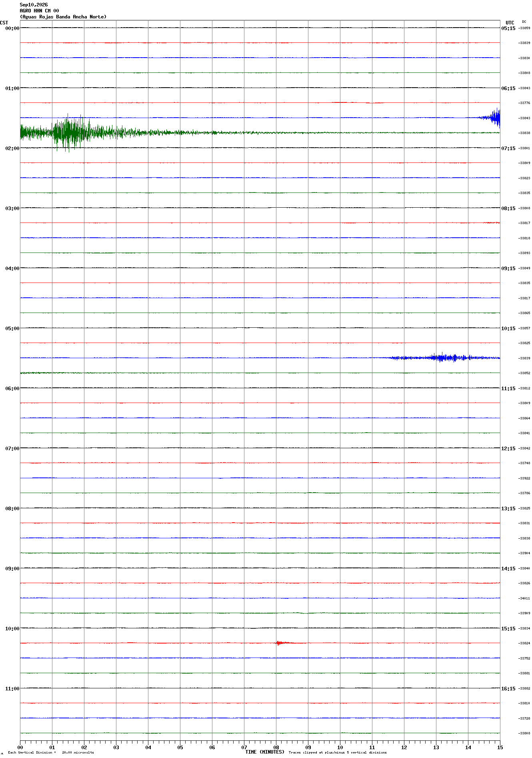Click the traces clipped footnote text
Viewport: 532px width, 758px height.
[338, 752]
